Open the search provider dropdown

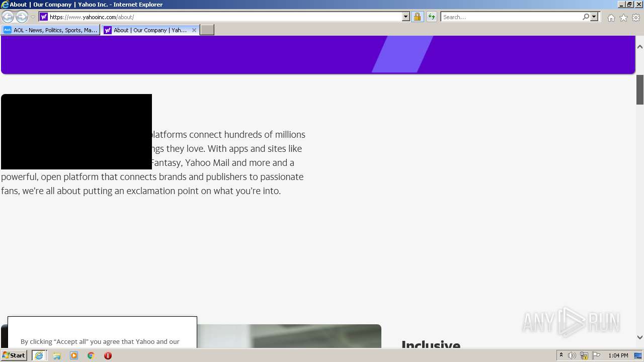point(594,17)
